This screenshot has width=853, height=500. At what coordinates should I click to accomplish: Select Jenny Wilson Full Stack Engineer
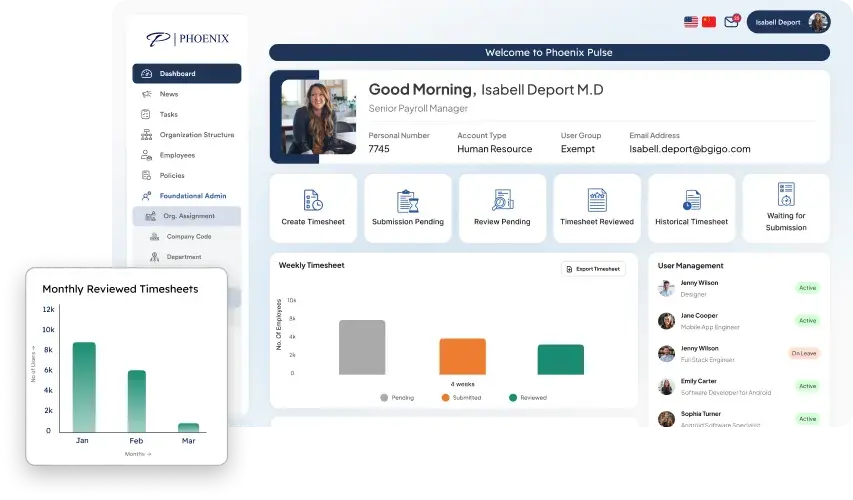(x=739, y=354)
